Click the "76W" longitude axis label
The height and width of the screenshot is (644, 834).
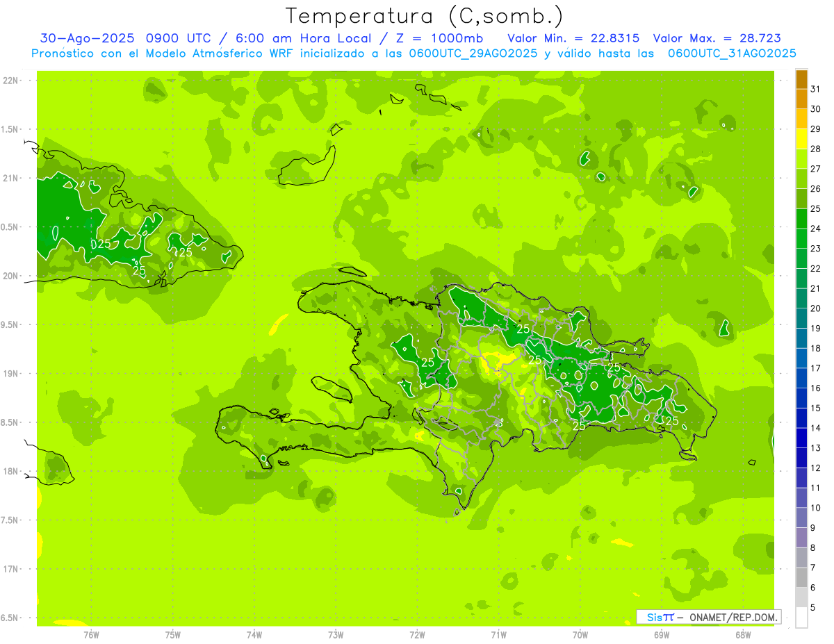(91, 634)
